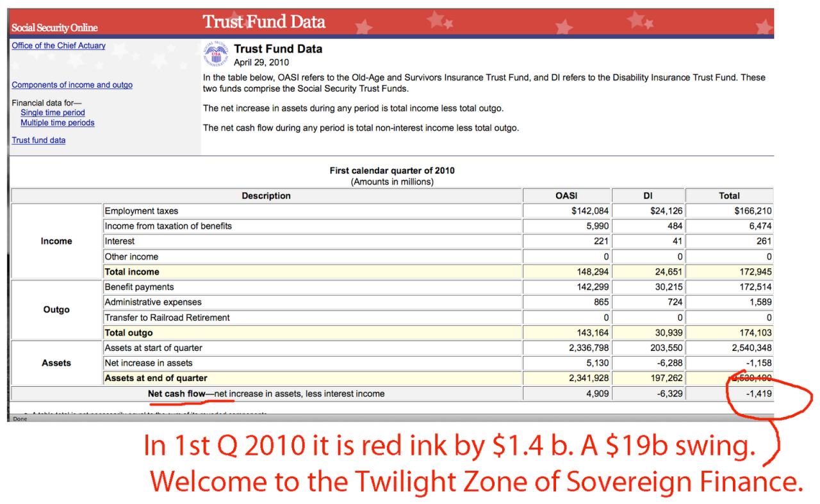Select the Total income row label
Image resolution: width=820 pixels, height=504 pixels.
[132, 272]
